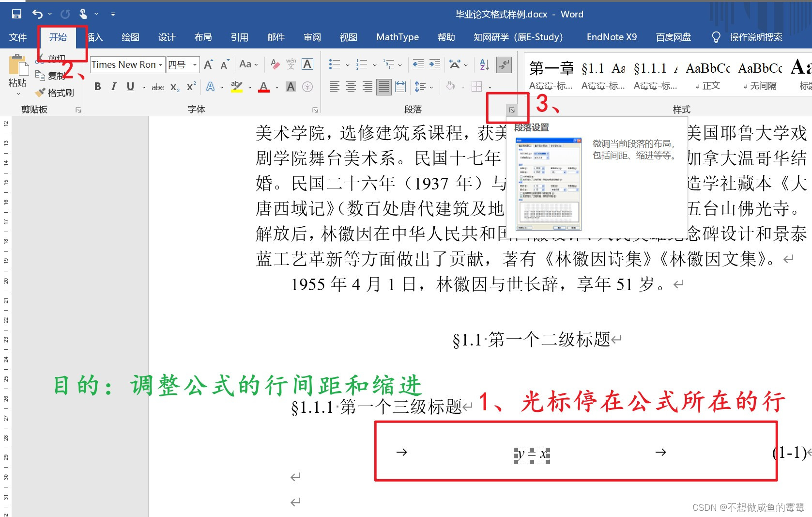Align text left

[x=334, y=87]
